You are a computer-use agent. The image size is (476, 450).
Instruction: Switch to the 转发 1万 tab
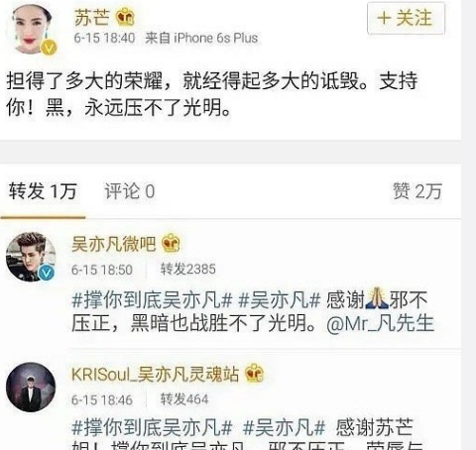pos(43,191)
